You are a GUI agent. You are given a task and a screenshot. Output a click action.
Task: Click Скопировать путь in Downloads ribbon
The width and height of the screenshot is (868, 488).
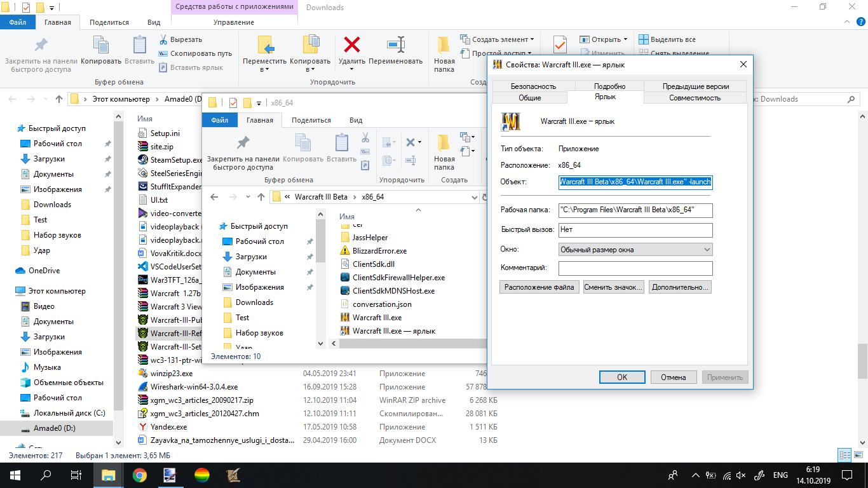195,53
